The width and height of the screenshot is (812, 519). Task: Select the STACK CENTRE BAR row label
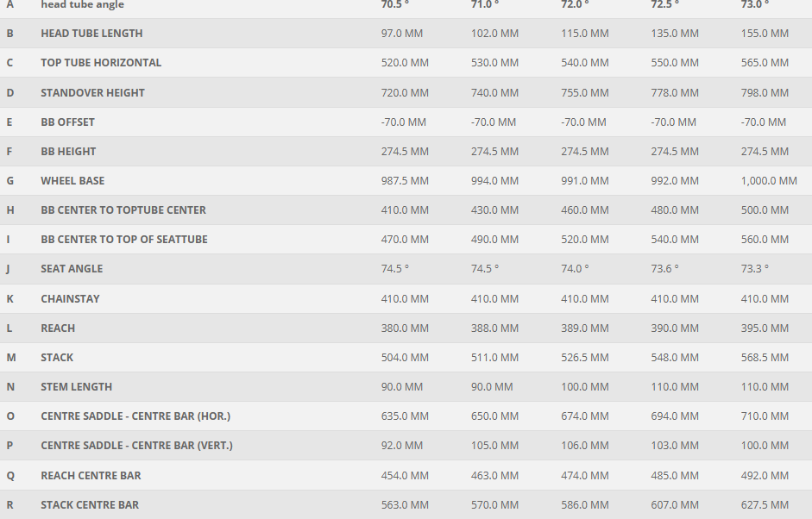click(x=90, y=505)
